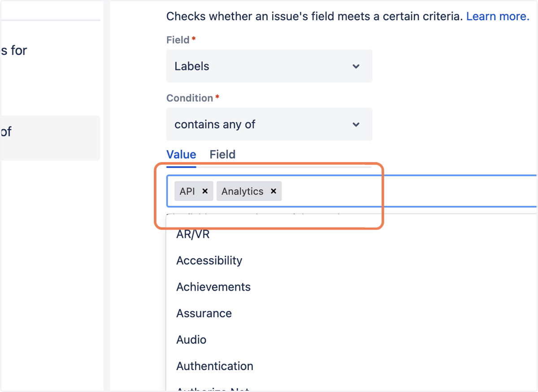
Task: Open the Learn more link
Action: pyautogui.click(x=498, y=17)
